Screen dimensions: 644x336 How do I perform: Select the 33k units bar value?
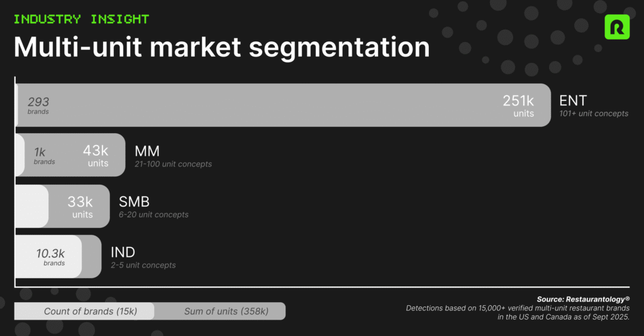tap(80, 206)
